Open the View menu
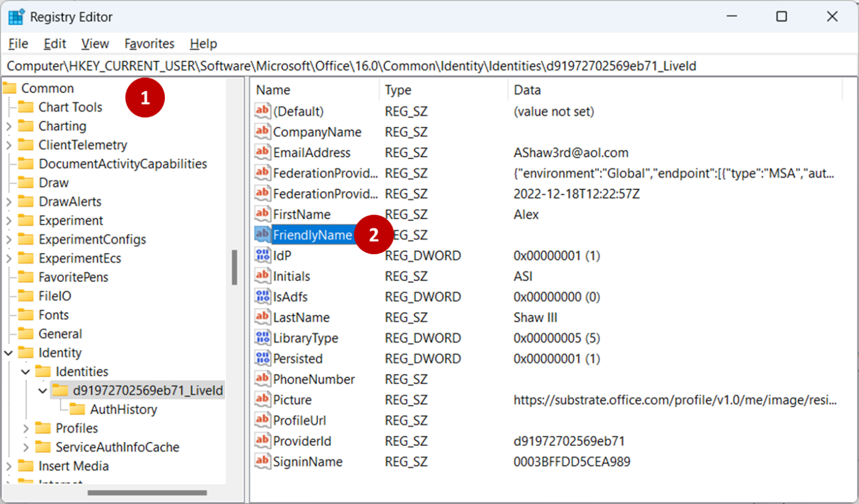This screenshot has width=859, height=504. 95,43
